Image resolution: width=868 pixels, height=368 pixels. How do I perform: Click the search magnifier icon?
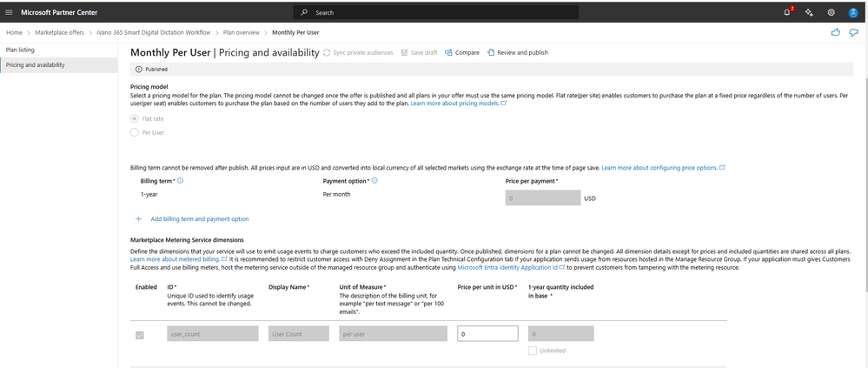pyautogui.click(x=304, y=12)
